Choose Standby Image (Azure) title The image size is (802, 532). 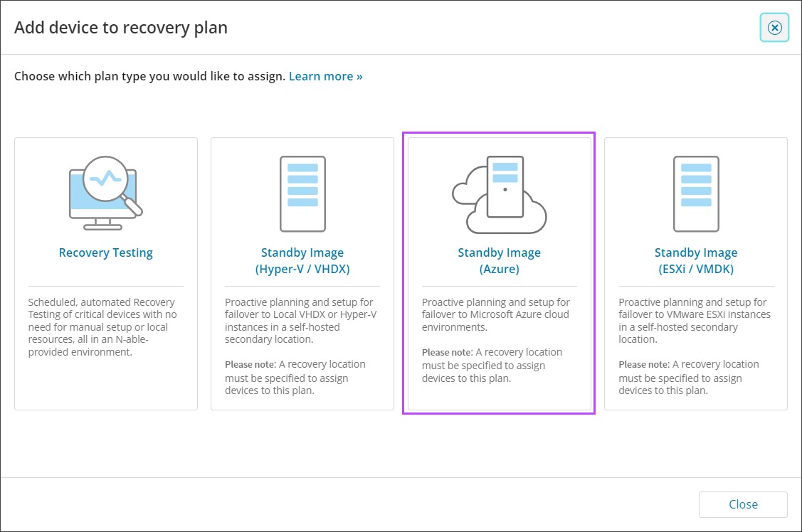[500, 260]
